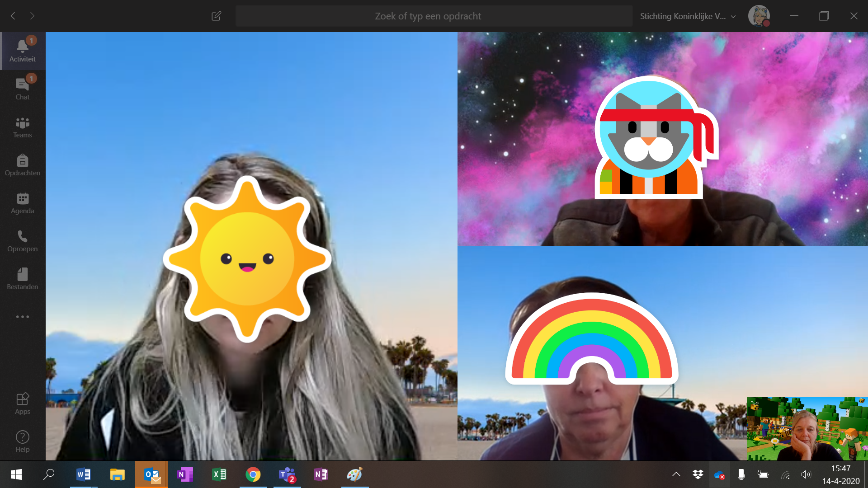Screen dimensions: 868x488
Task: Start a new chat with compose icon
Action: point(216,16)
